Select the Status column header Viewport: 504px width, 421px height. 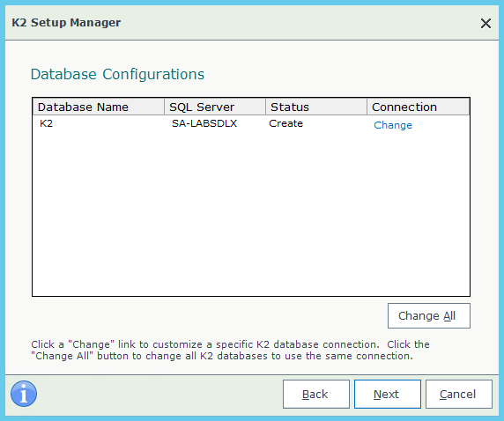(316, 107)
